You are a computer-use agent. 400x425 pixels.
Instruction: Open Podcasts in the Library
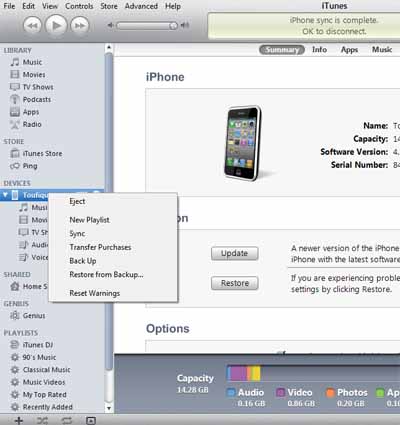(31, 99)
